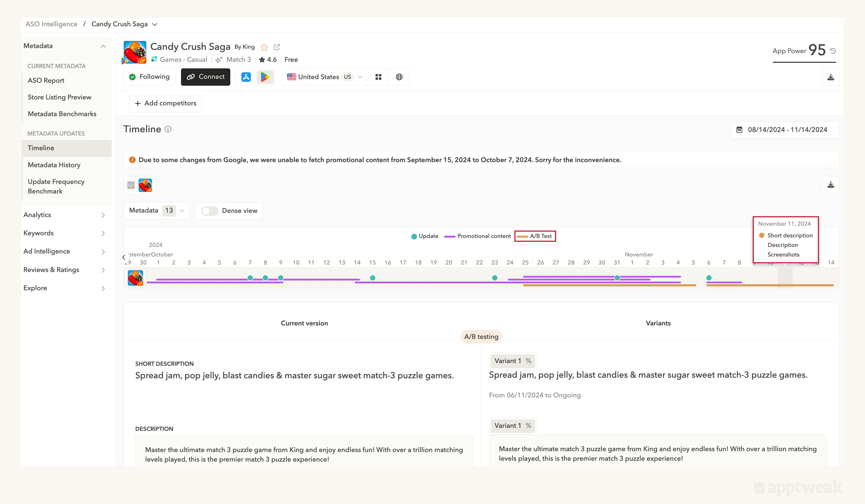Click the update dot on October 7

click(250, 278)
